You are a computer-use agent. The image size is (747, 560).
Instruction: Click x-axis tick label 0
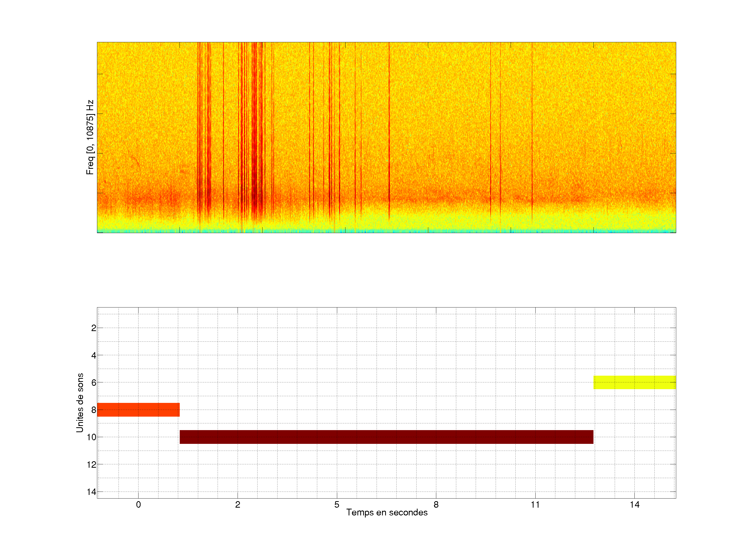(138, 505)
